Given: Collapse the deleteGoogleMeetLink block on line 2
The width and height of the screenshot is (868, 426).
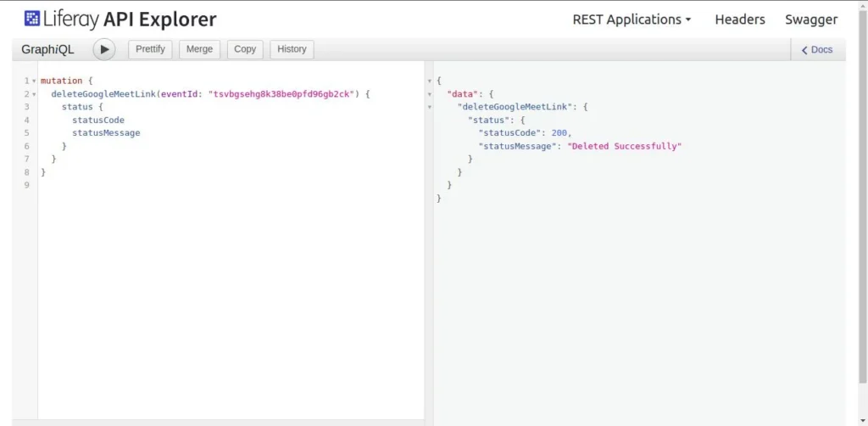Looking at the screenshot, I should pyautogui.click(x=34, y=94).
